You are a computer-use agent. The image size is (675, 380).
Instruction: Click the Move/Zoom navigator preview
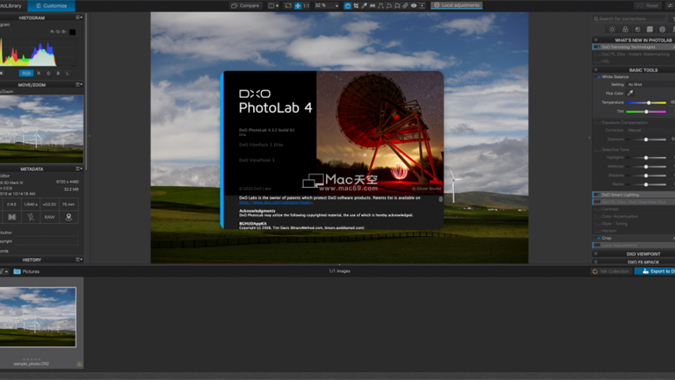(x=41, y=129)
